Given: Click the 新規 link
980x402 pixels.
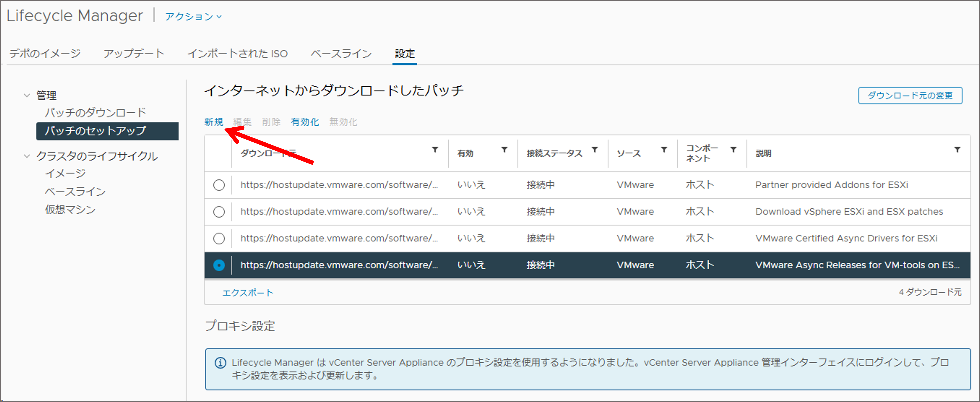Looking at the screenshot, I should 213,122.
